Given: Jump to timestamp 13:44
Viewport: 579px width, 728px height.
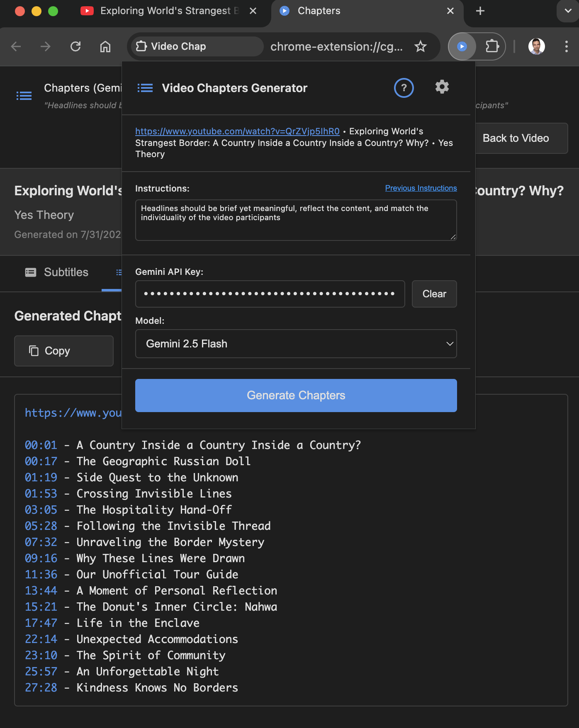Looking at the screenshot, I should 41,591.
